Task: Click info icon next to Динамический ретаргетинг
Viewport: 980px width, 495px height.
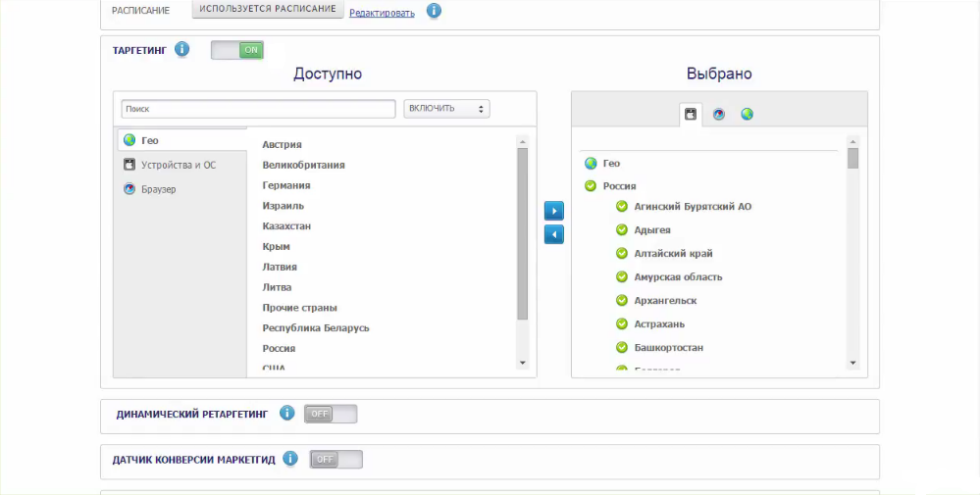Action: (286, 413)
